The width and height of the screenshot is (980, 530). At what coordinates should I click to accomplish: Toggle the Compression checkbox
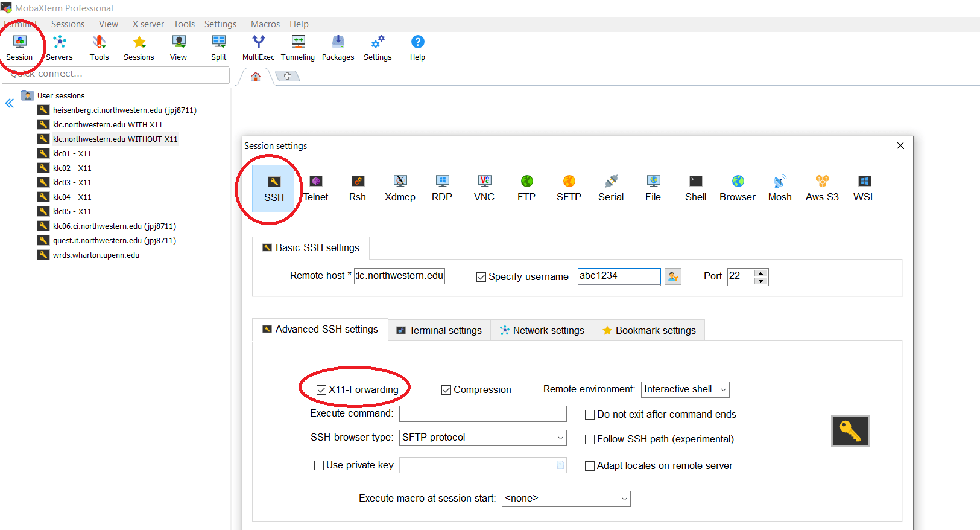click(446, 390)
